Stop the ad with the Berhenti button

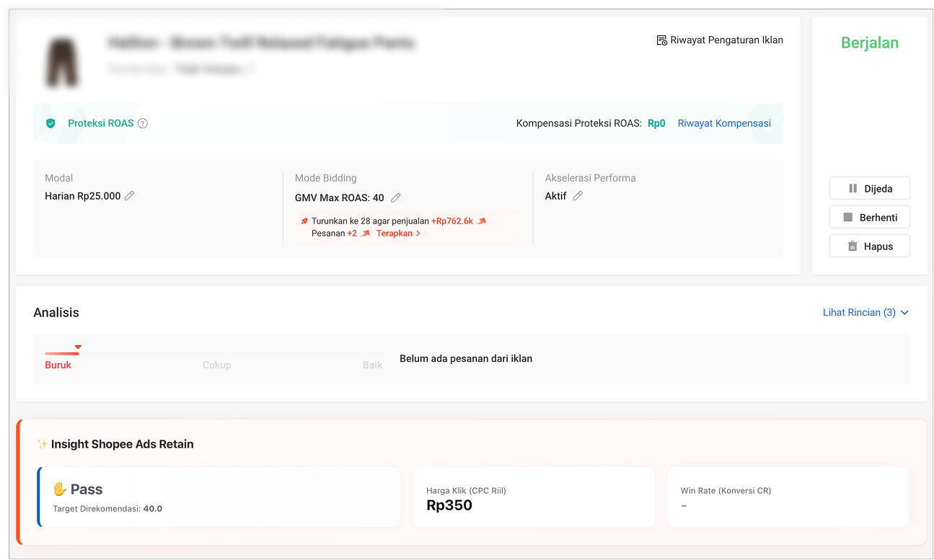pyautogui.click(x=869, y=217)
